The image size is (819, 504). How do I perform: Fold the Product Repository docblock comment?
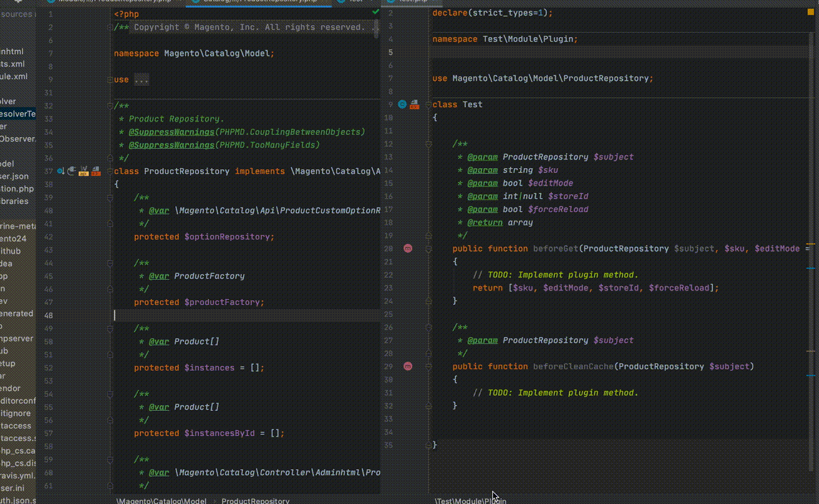[111, 106]
